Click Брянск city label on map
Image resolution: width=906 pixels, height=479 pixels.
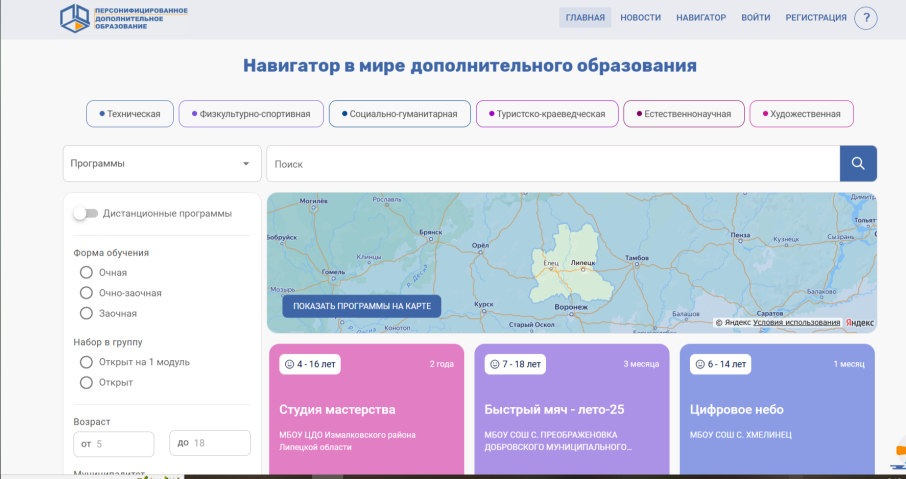click(430, 232)
